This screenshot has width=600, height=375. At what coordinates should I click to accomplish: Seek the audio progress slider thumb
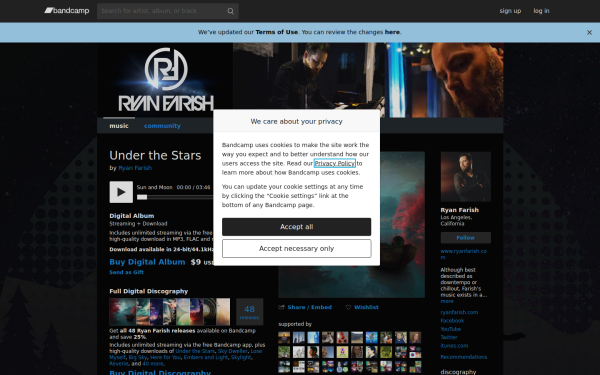(142, 197)
